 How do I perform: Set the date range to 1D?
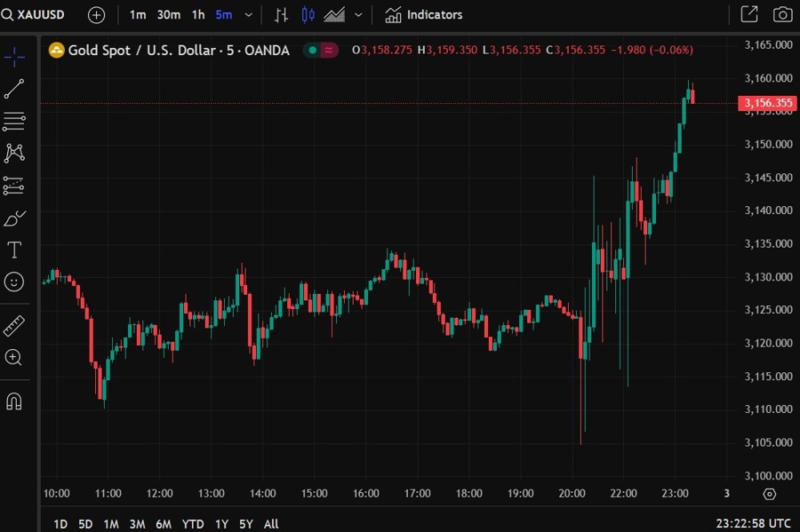coord(60,524)
